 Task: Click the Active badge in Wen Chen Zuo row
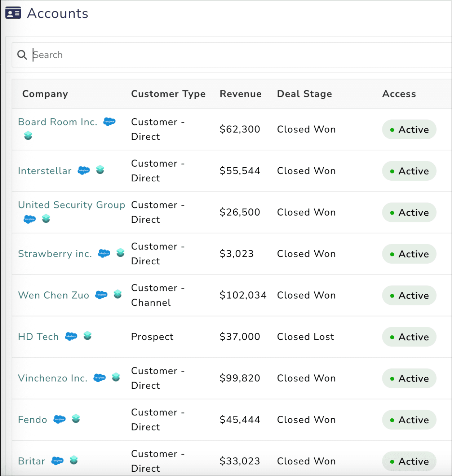(409, 295)
